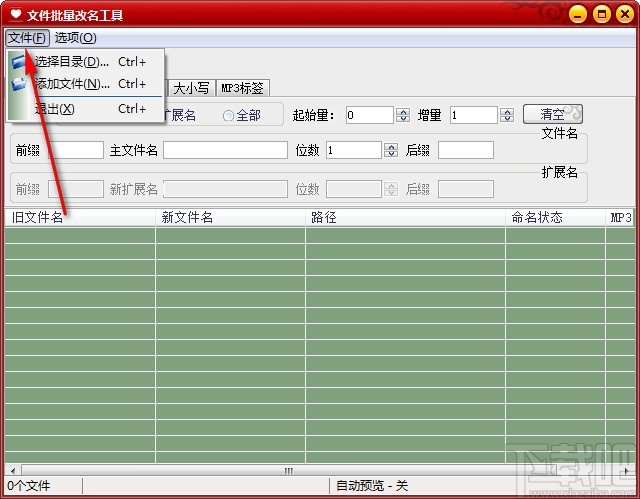Click the 自动预览 - 关 status text
640x499 pixels.
(372, 486)
